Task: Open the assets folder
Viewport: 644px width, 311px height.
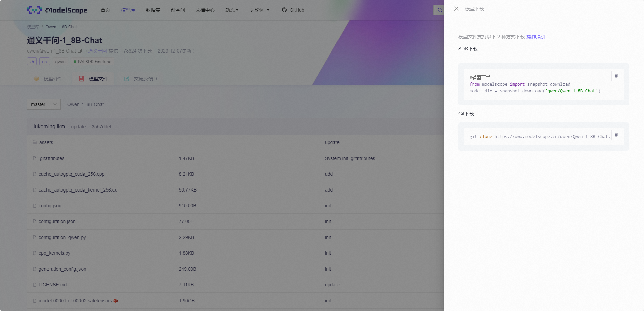Action: pyautogui.click(x=46, y=142)
